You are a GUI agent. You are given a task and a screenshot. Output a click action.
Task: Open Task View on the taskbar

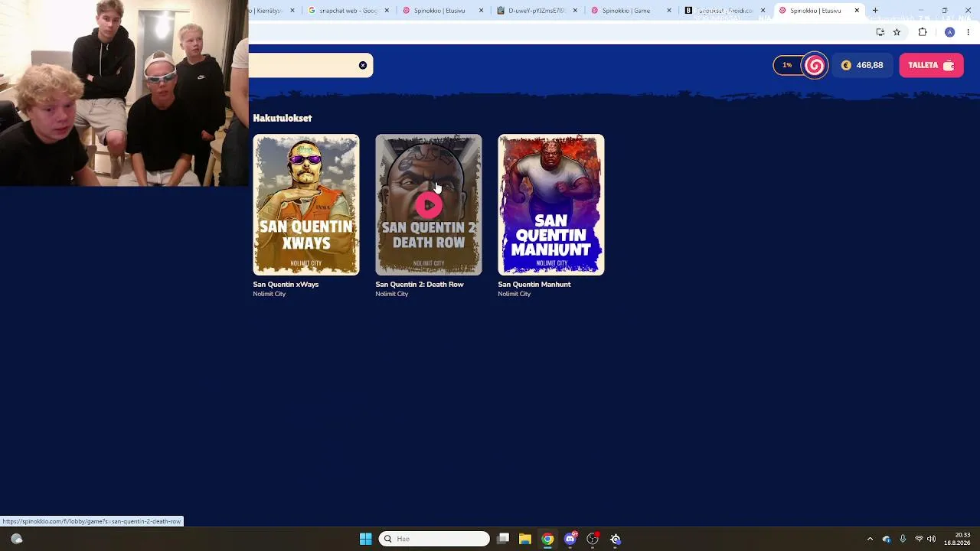[503, 539]
